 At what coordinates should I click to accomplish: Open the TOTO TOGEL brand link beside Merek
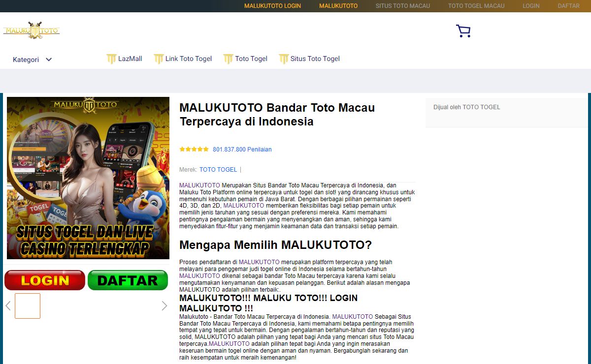coord(218,170)
